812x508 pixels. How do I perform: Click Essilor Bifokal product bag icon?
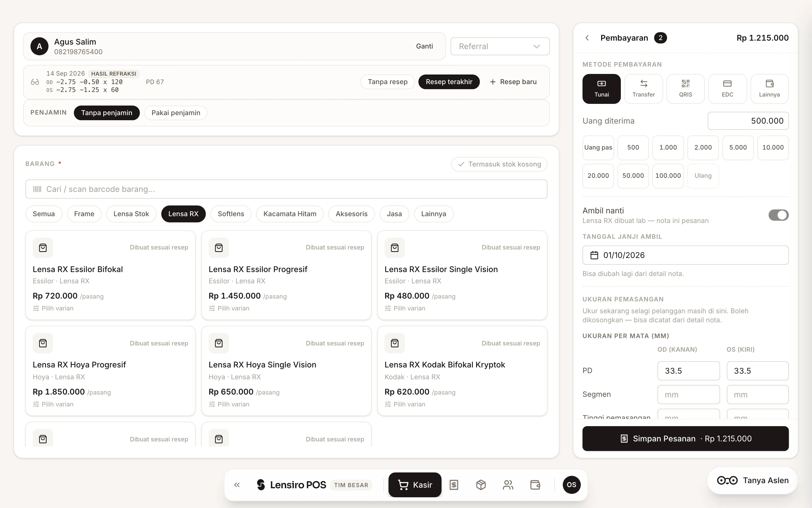[43, 248]
